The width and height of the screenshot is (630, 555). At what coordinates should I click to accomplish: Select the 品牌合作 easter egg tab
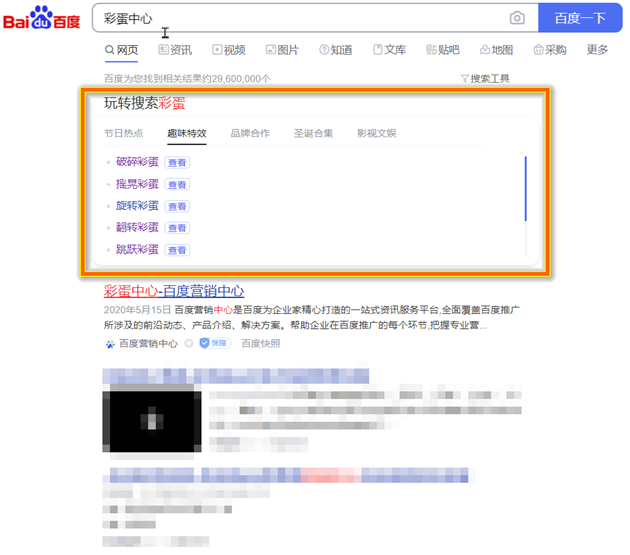click(x=250, y=133)
